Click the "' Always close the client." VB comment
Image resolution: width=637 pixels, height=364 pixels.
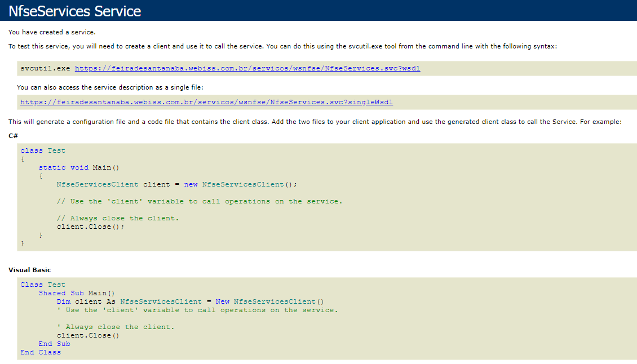pos(116,327)
